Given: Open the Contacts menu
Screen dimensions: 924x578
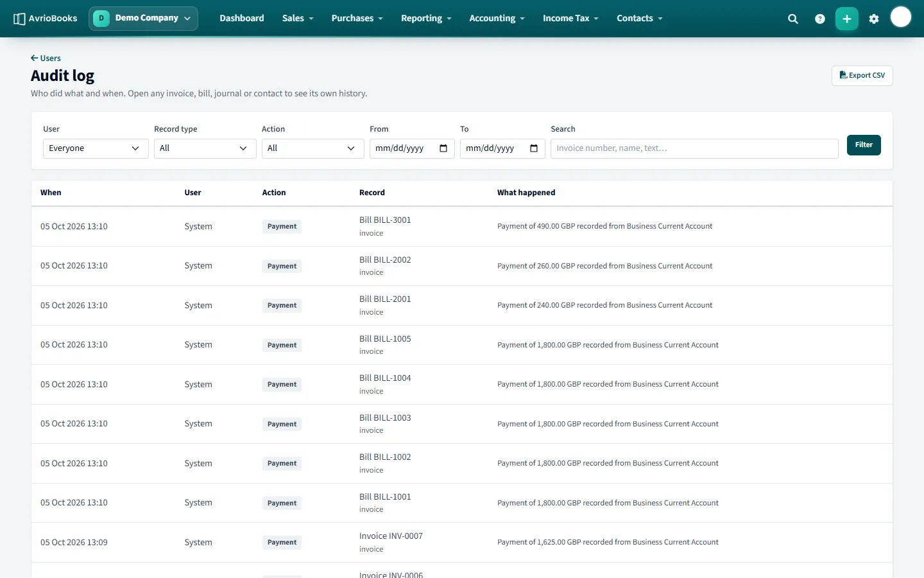Looking at the screenshot, I should click(640, 18).
